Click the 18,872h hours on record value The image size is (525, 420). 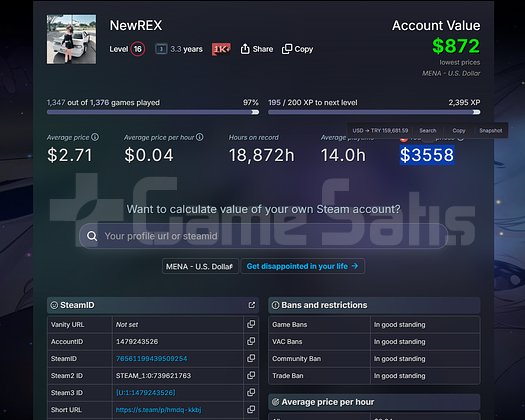[261, 155]
